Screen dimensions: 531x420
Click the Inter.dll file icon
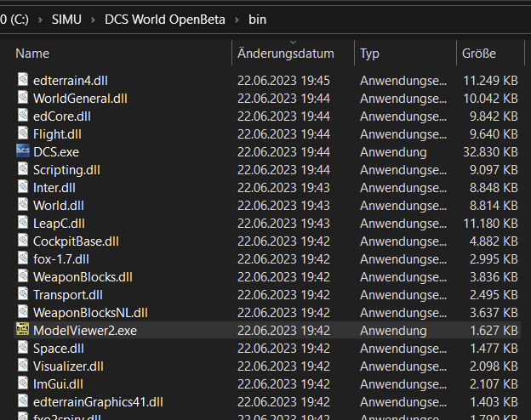point(23,186)
